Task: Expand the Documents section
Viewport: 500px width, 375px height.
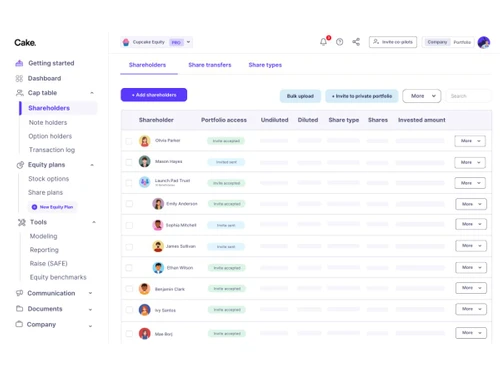Action: click(x=90, y=309)
